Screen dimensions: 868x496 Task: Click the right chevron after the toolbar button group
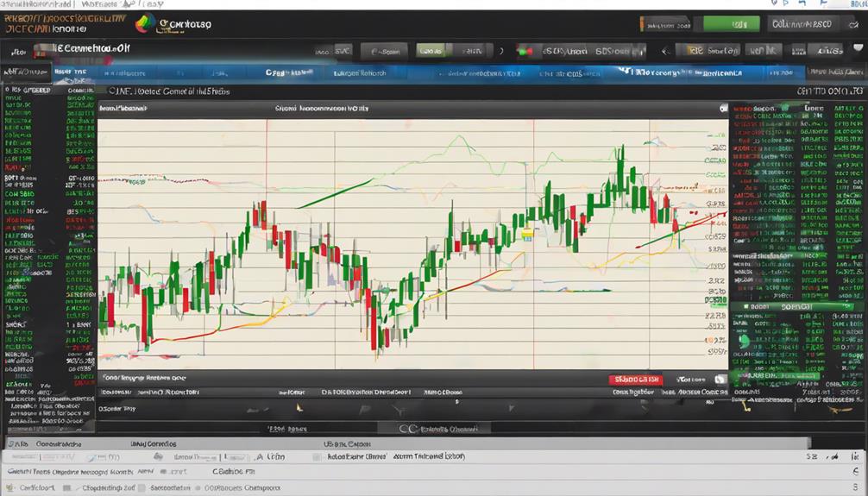(501, 52)
